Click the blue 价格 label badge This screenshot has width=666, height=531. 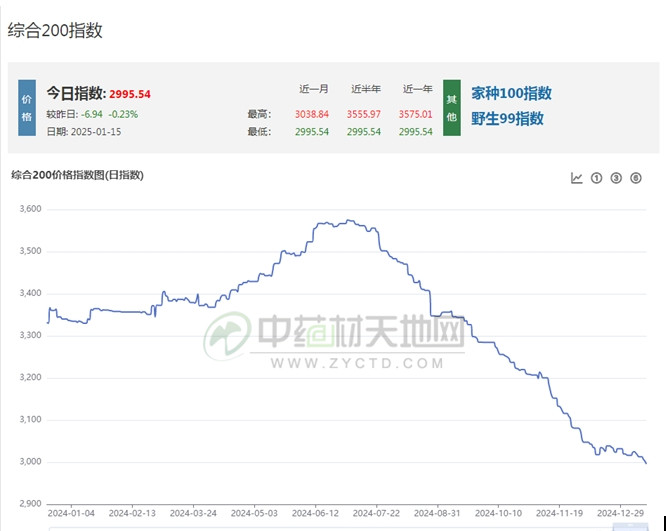click(x=27, y=107)
